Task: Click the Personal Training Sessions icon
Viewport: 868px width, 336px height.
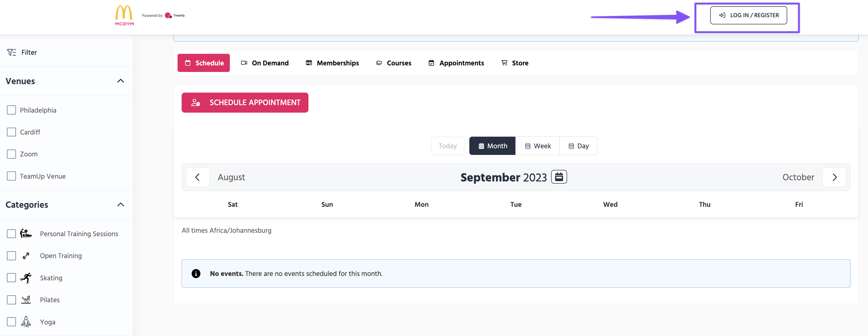Action: pyautogui.click(x=26, y=234)
